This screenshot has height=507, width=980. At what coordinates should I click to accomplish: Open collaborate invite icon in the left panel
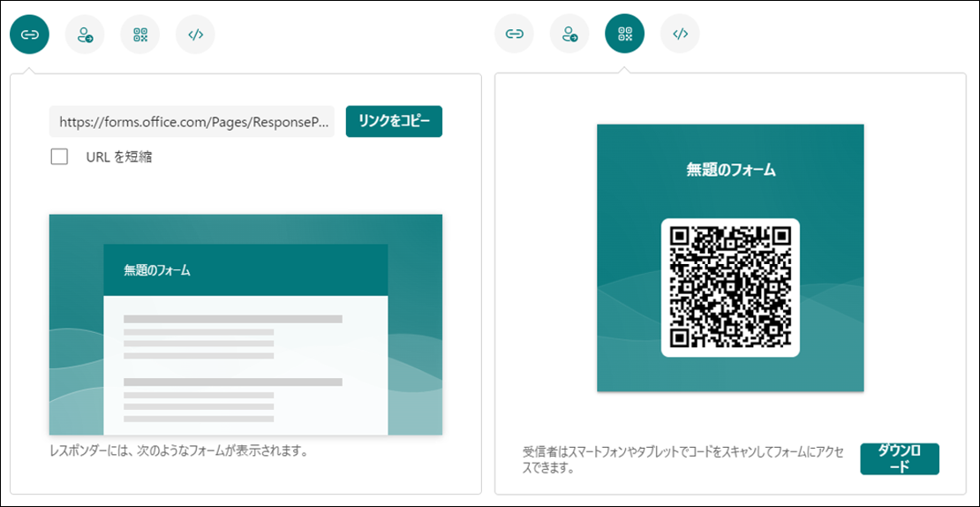point(85,34)
